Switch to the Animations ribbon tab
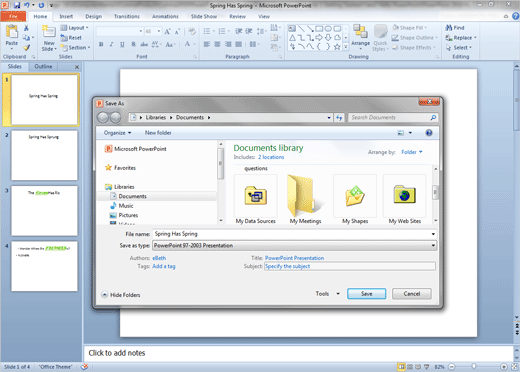Image resolution: width=520 pixels, height=372 pixels. tap(165, 16)
